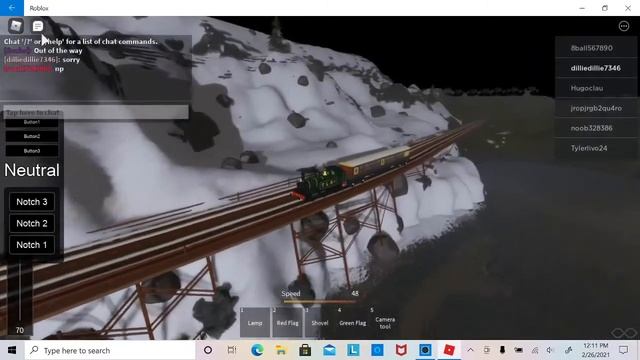The height and width of the screenshot is (360, 640).
Task: Launch Microsoft Edge from the taskbar
Action: [257, 350]
